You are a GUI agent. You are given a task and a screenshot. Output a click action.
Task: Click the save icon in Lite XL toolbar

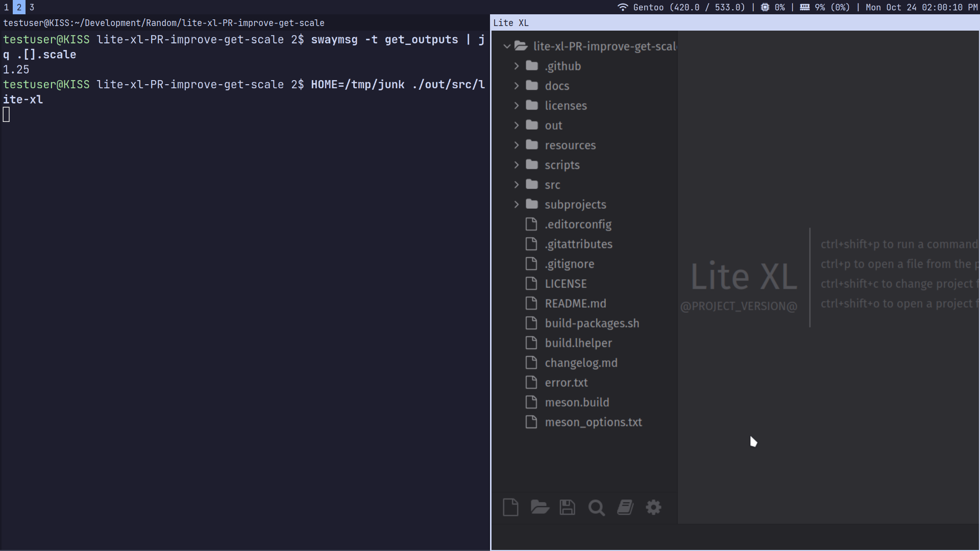tap(567, 507)
